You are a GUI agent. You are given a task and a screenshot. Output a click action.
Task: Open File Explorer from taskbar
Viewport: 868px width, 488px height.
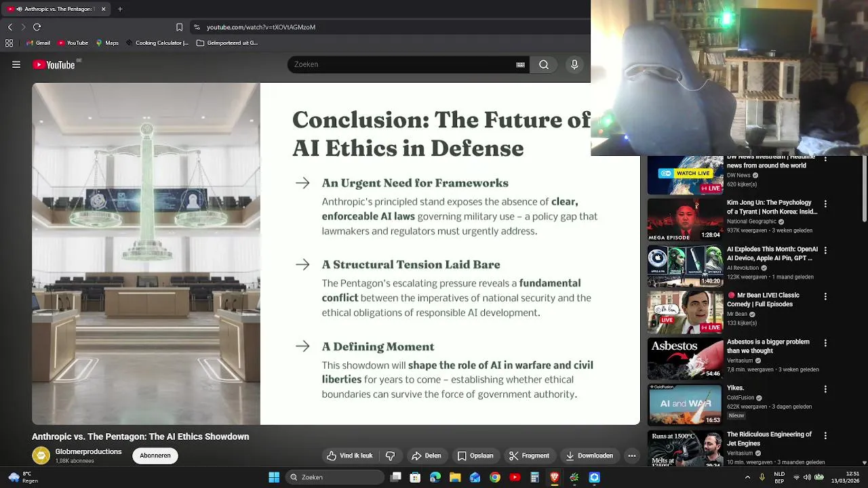(456, 477)
